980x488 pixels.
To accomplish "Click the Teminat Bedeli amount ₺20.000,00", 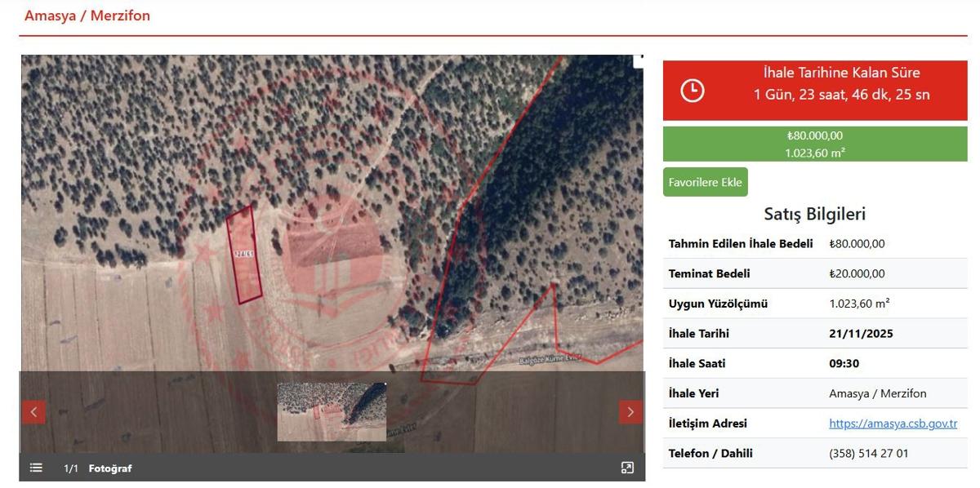I will coord(857,273).
